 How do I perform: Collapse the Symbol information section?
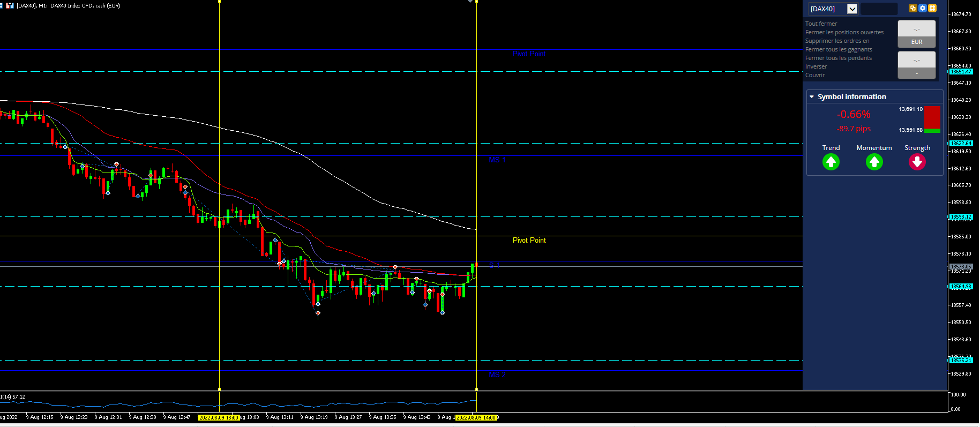(x=812, y=97)
